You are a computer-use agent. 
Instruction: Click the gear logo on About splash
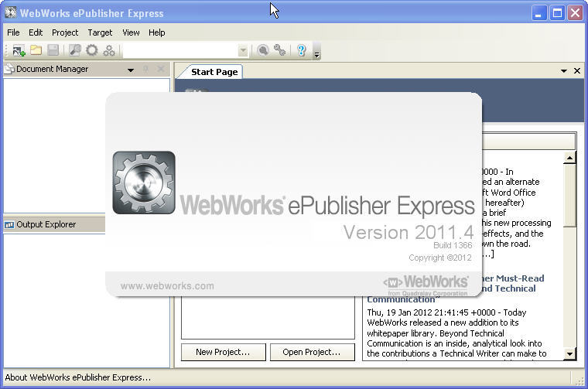tap(144, 183)
